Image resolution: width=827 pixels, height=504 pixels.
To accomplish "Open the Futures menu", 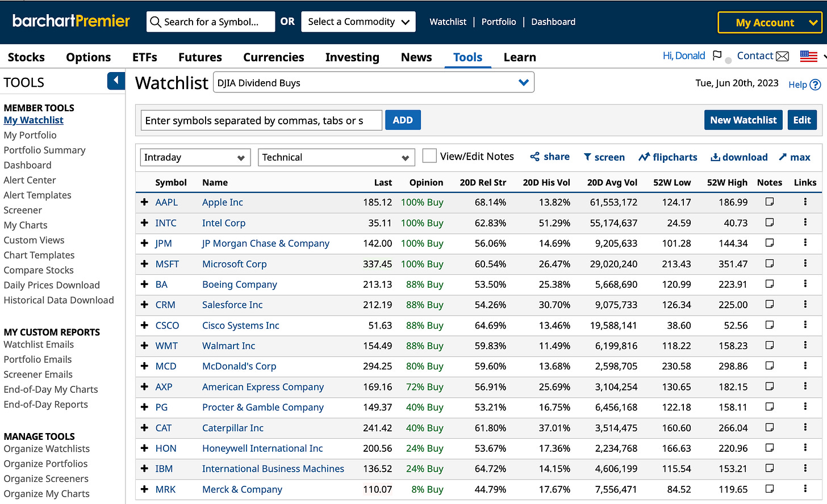I will [x=200, y=57].
